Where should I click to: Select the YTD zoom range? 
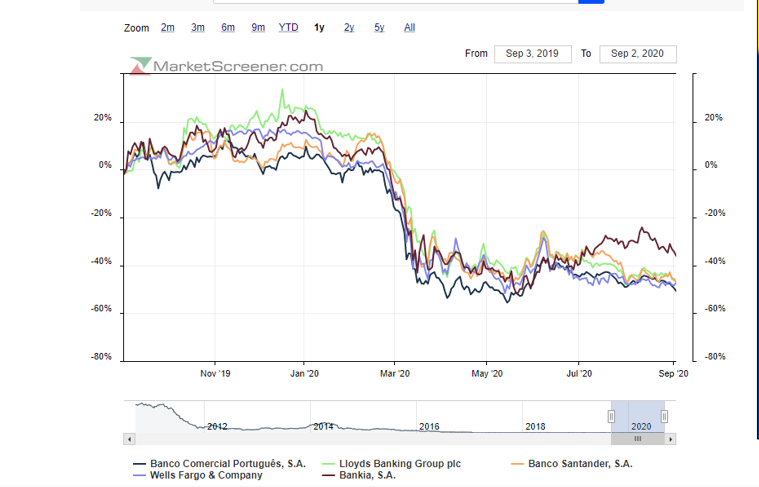(x=288, y=28)
